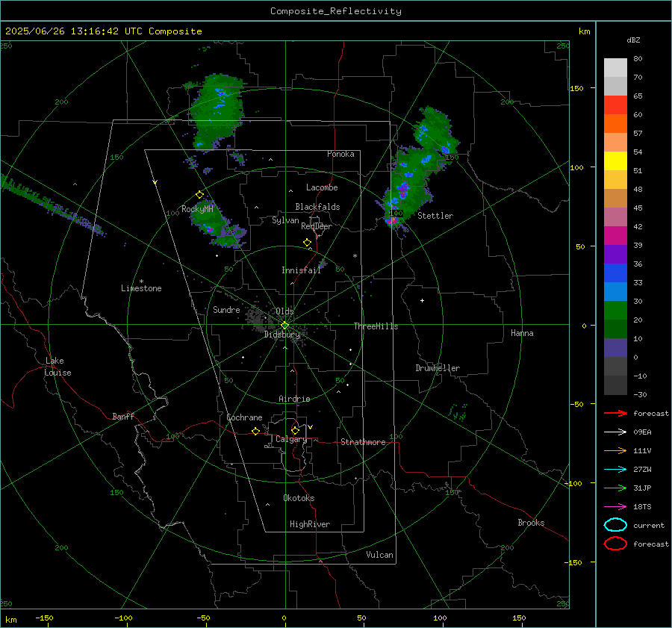Select the purple 36-39 dBZ swatch
This screenshot has height=628, width=672.
pos(615,254)
